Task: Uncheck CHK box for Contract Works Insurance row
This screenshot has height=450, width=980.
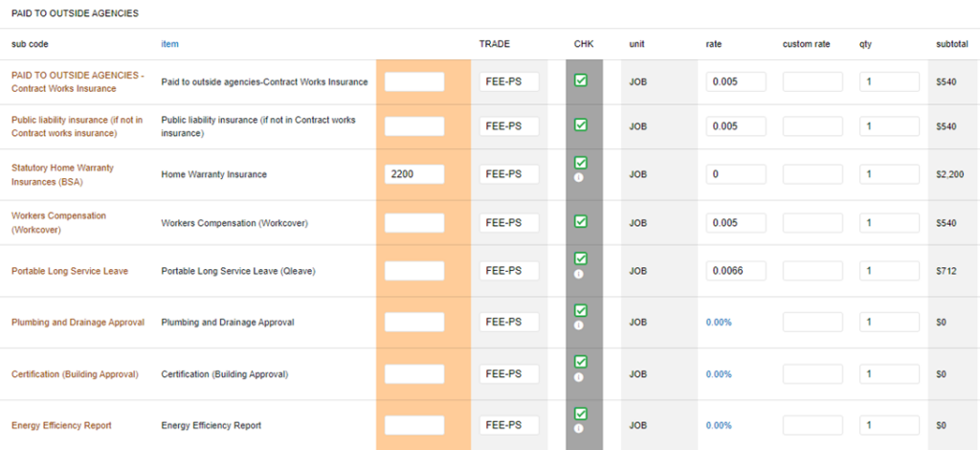Action: pyautogui.click(x=580, y=80)
